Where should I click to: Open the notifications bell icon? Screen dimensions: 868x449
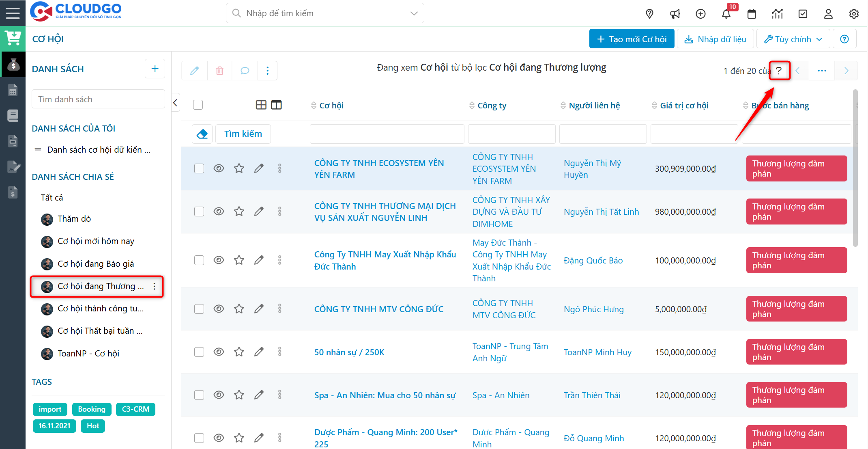point(726,14)
